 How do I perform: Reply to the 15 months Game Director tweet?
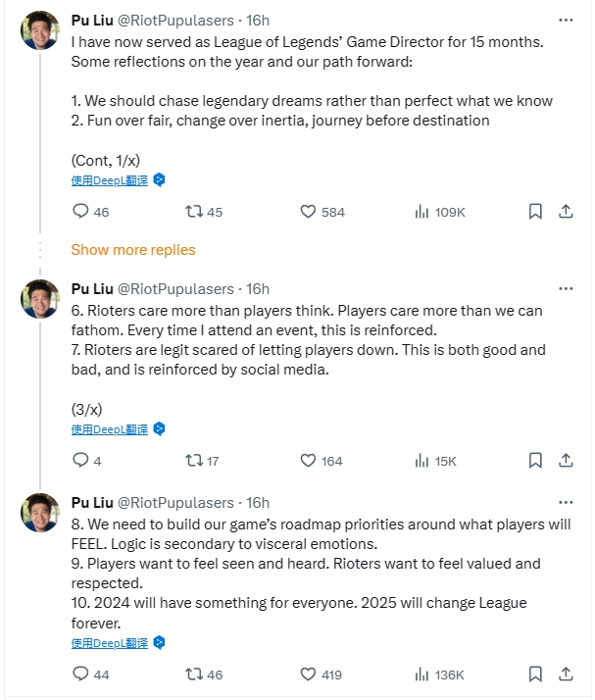coord(81,212)
